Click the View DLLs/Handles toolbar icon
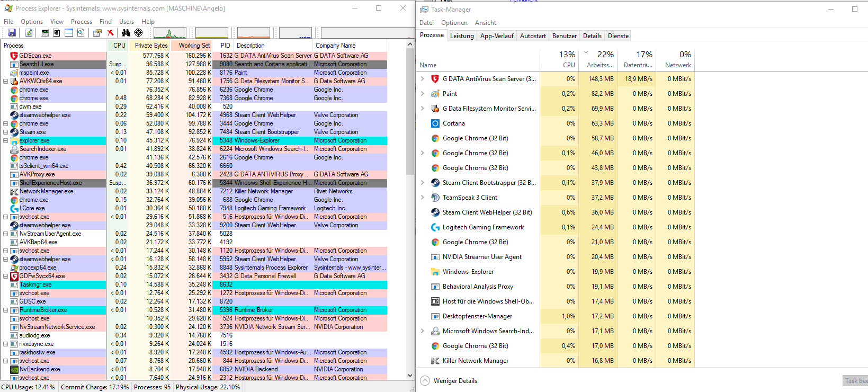The width and height of the screenshot is (868, 392). [x=80, y=33]
